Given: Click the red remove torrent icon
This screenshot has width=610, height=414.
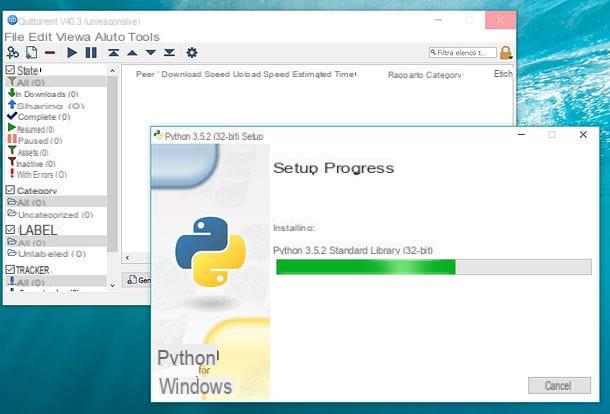Looking at the screenshot, I should pos(50,53).
